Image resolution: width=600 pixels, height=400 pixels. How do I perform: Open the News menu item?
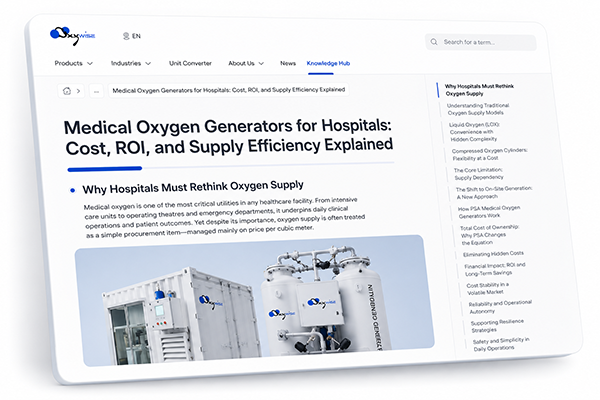(288, 63)
